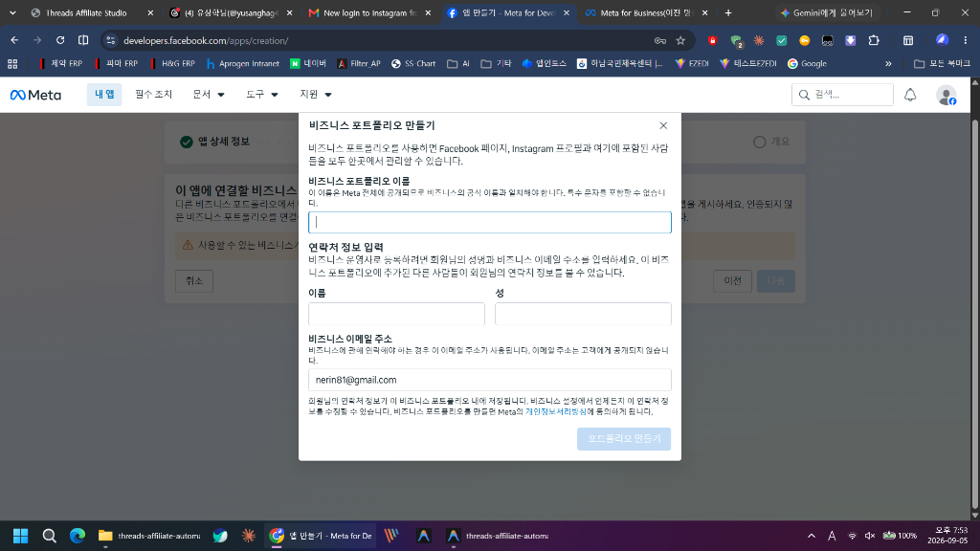
Task: Close the business portfolio creation dialog
Action: pyautogui.click(x=663, y=125)
